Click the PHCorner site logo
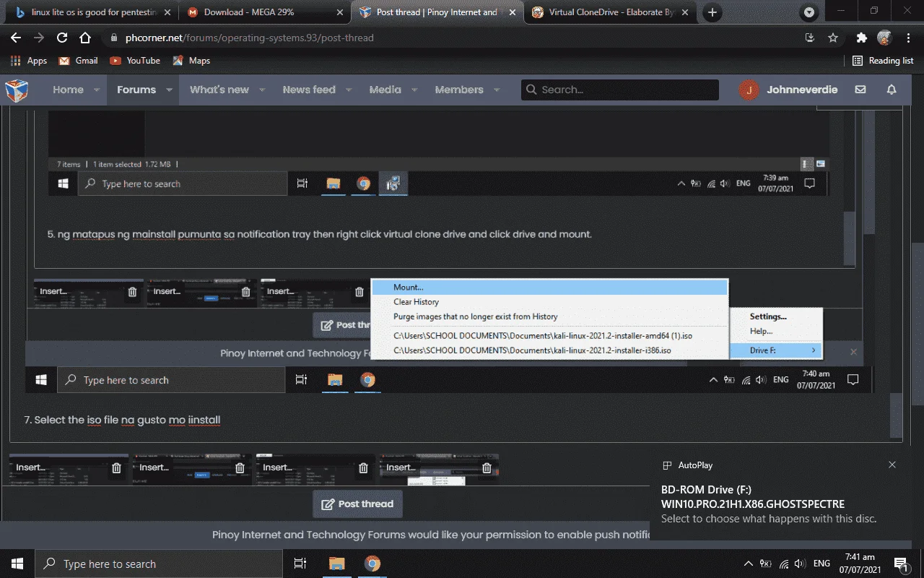924x578 pixels. click(x=17, y=90)
